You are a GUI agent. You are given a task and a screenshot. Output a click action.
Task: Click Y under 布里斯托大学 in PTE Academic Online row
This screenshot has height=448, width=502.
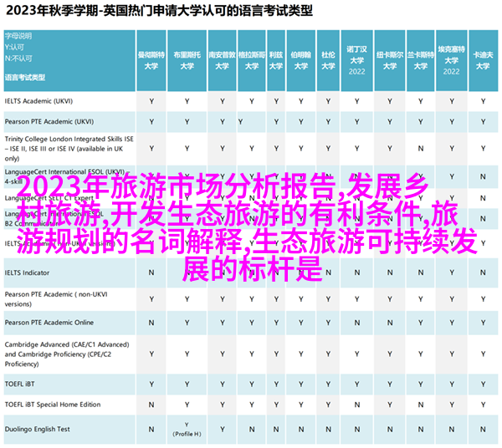187,323
